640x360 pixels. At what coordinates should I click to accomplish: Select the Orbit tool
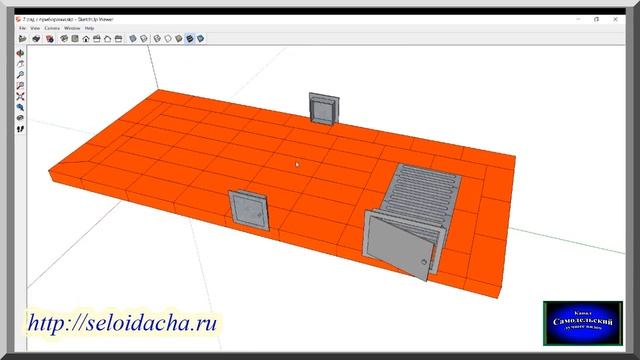[20, 53]
